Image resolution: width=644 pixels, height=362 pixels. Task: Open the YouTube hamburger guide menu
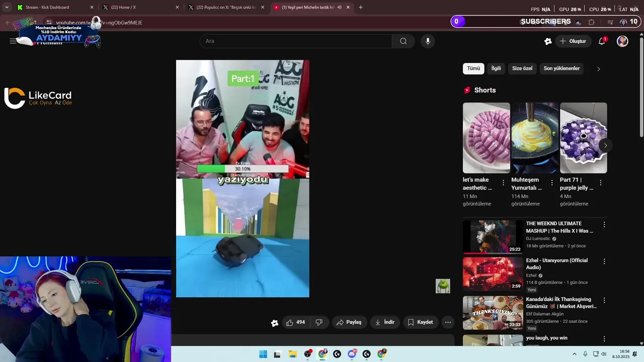click(13, 41)
